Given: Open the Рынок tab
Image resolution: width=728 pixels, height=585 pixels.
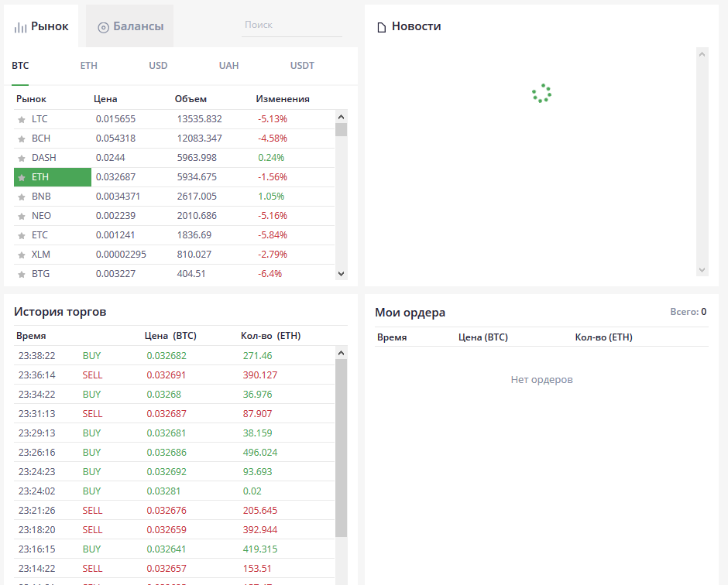Looking at the screenshot, I should pos(42,26).
